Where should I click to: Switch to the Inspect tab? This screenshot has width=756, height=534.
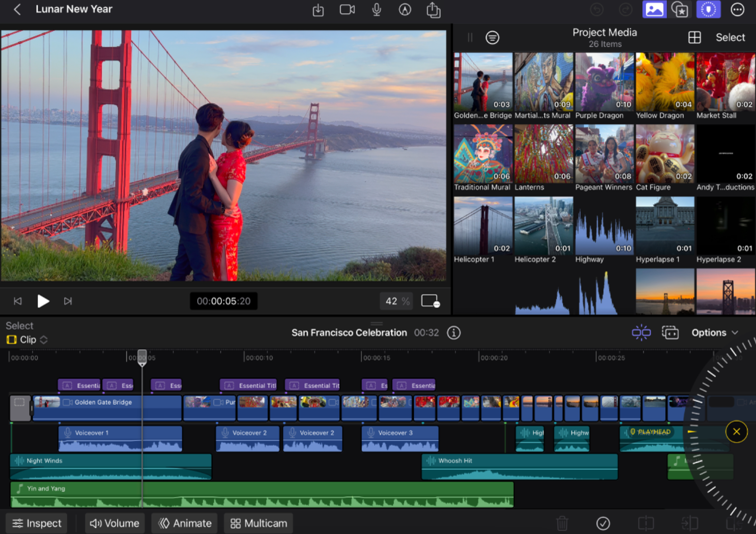pyautogui.click(x=36, y=523)
